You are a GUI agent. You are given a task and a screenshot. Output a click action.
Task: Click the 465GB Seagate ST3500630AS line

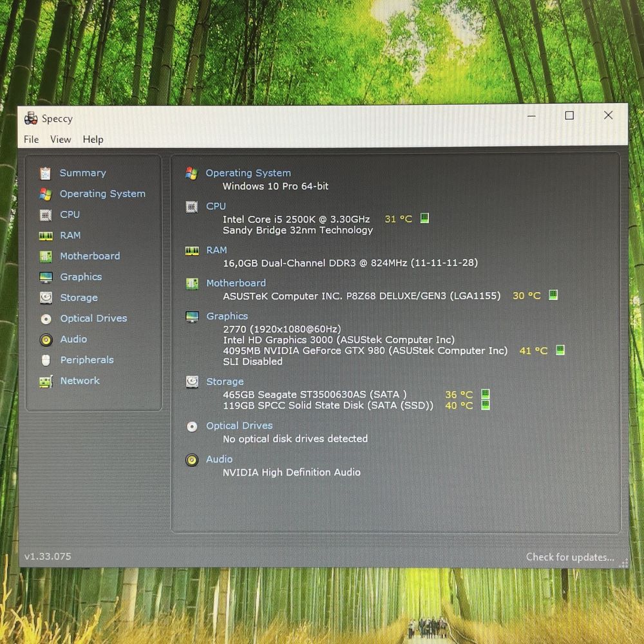(315, 394)
